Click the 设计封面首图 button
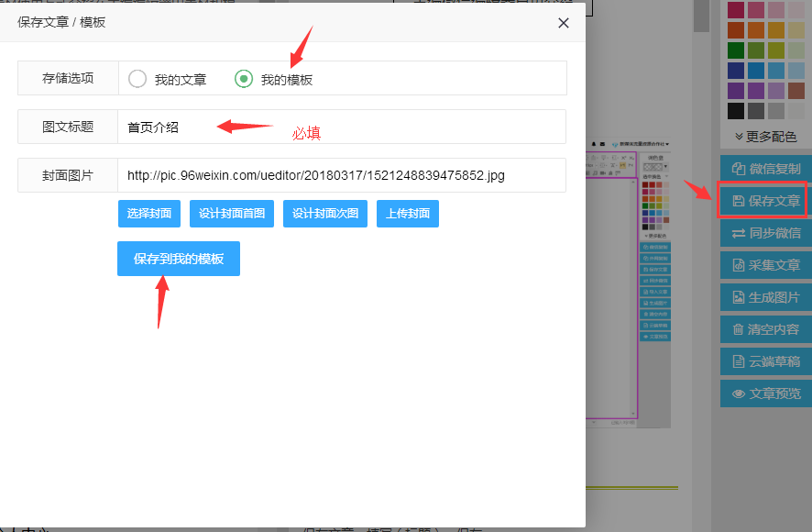This screenshot has height=532, width=812. pos(232,214)
